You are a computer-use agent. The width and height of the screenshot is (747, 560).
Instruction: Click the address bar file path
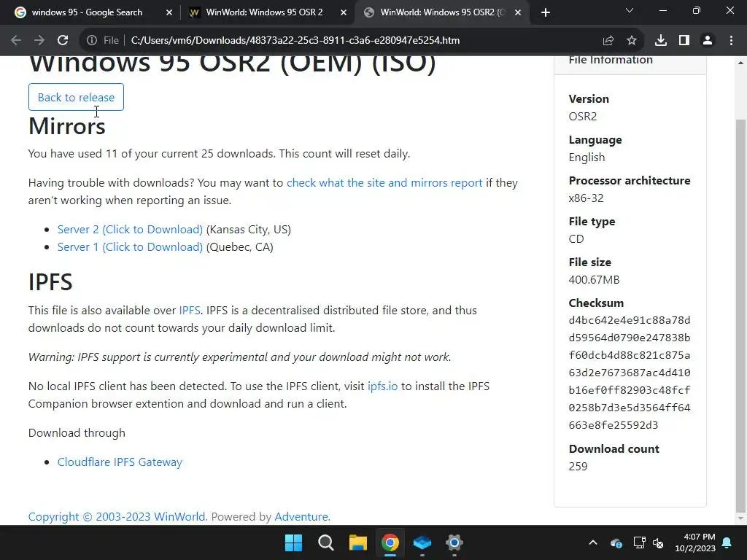(x=295, y=41)
